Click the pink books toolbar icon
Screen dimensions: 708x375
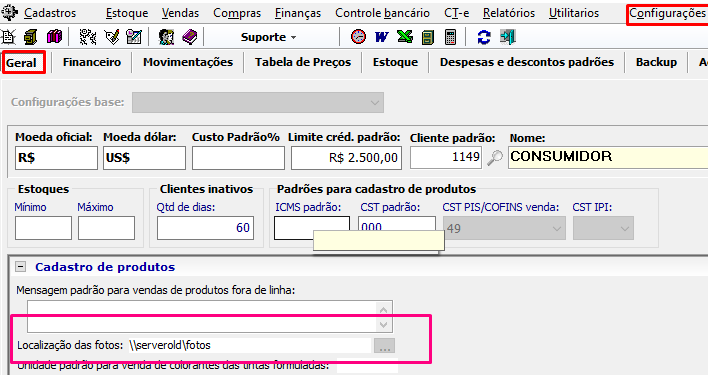54,37
